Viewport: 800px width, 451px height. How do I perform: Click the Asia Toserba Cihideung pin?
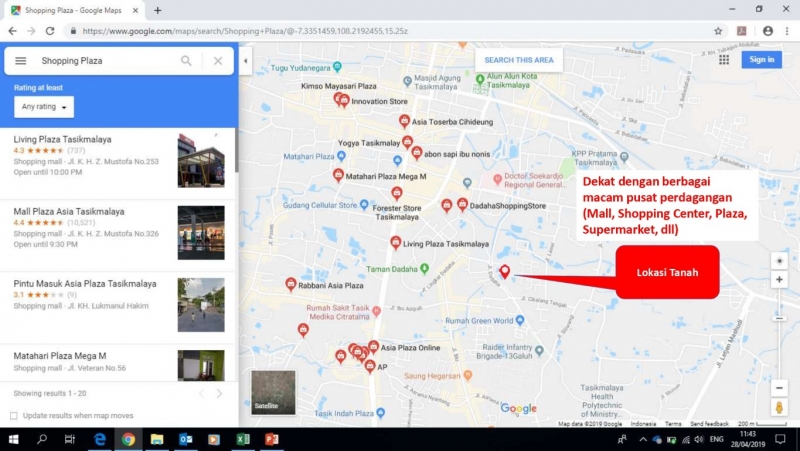click(x=404, y=121)
